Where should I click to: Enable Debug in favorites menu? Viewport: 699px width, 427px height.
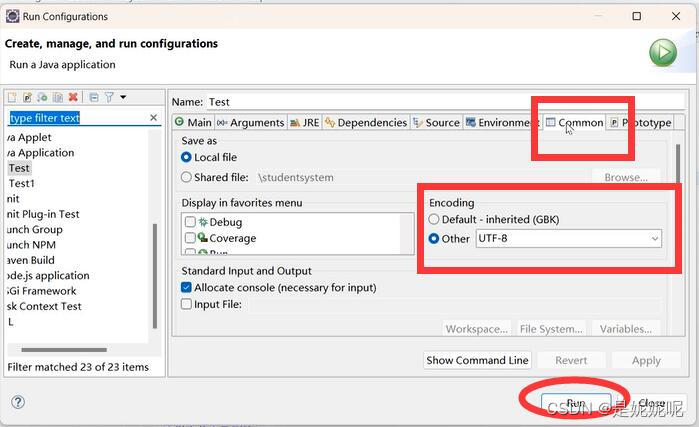tap(190, 222)
